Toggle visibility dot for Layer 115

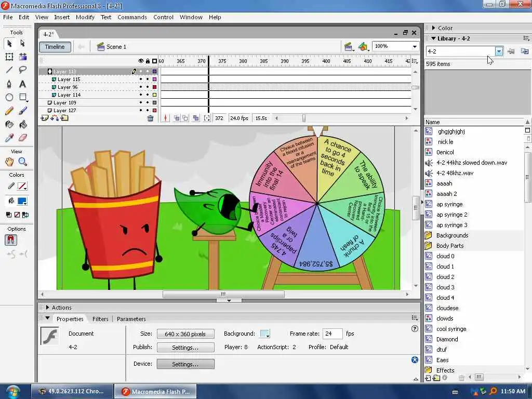[141, 79]
